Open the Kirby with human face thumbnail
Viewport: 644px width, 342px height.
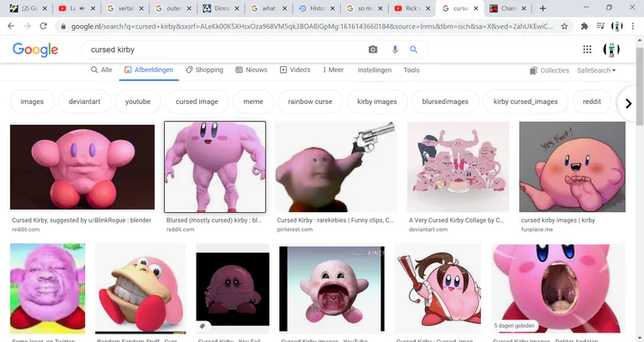click(47, 289)
